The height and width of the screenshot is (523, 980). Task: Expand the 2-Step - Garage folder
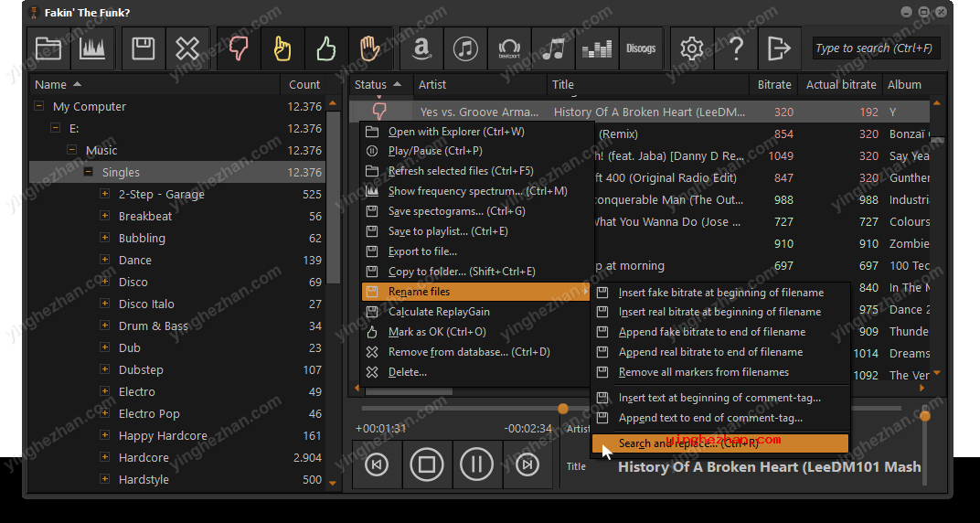pos(105,194)
